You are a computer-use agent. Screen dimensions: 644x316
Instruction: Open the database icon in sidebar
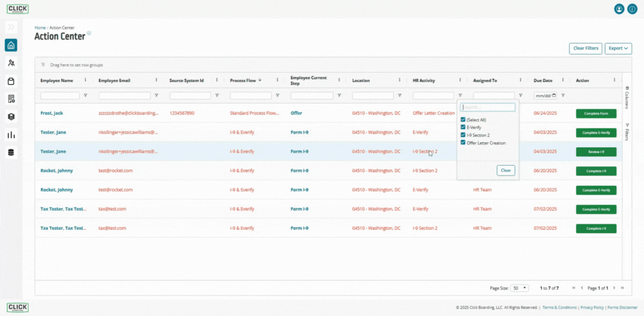(x=11, y=153)
